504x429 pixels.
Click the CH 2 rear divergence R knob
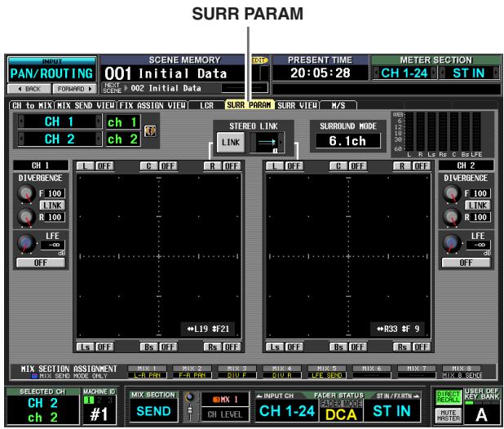pos(452,217)
